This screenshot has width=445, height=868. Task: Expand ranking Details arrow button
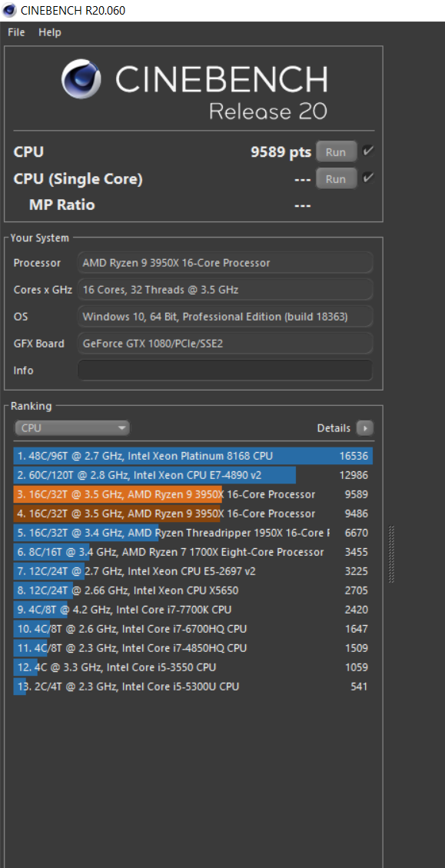coord(365,428)
